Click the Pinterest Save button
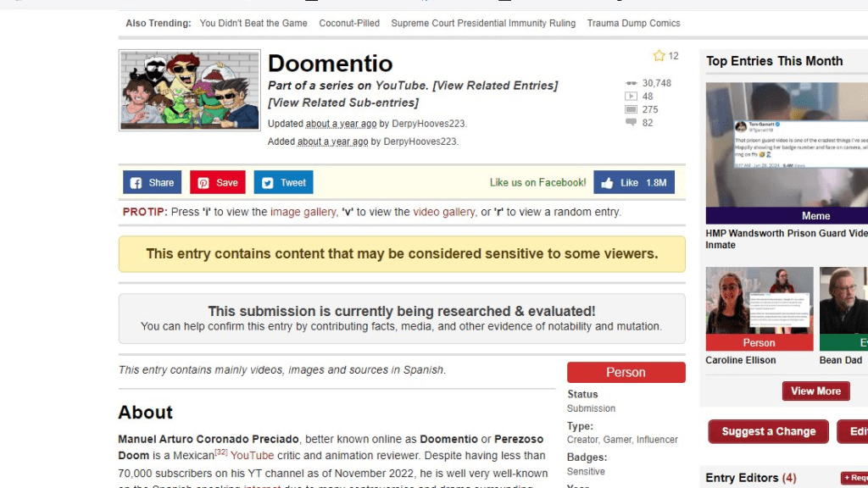Viewport: 868px width, 488px height. pyautogui.click(x=217, y=182)
